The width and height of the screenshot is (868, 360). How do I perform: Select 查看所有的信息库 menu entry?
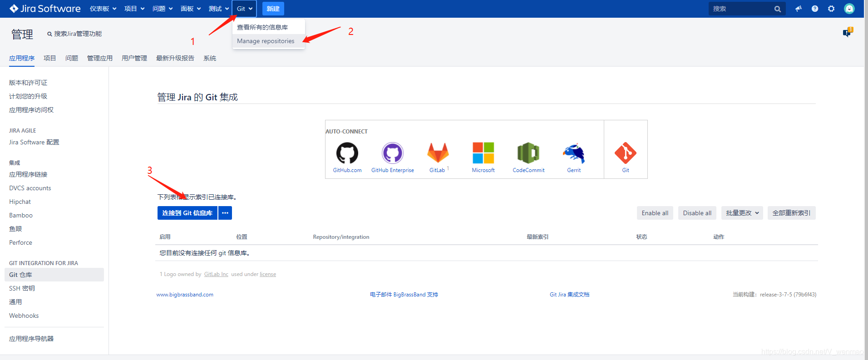(268, 27)
